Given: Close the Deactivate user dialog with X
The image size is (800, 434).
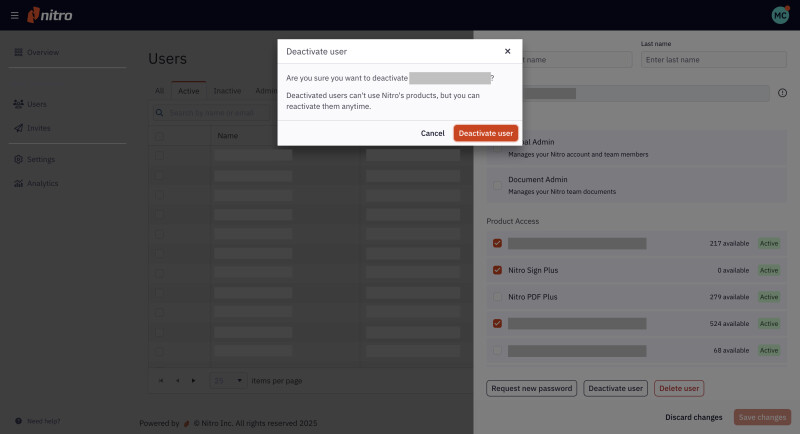Looking at the screenshot, I should point(507,51).
